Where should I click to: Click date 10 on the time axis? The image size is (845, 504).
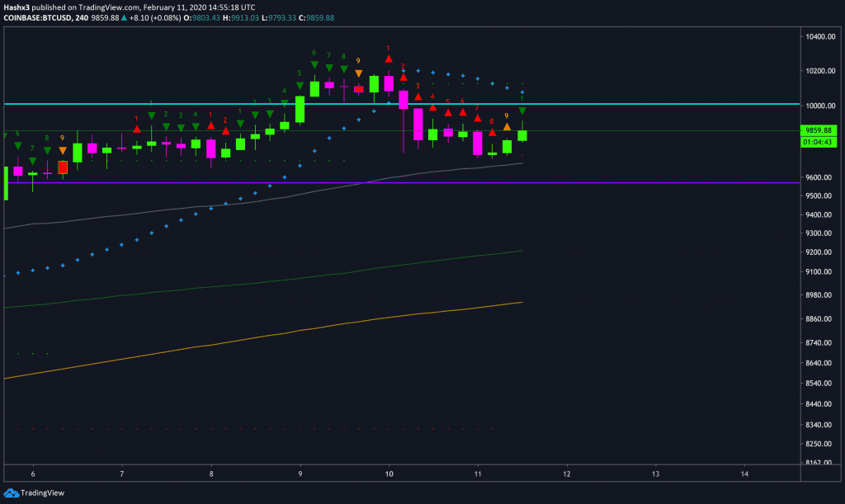[389, 473]
